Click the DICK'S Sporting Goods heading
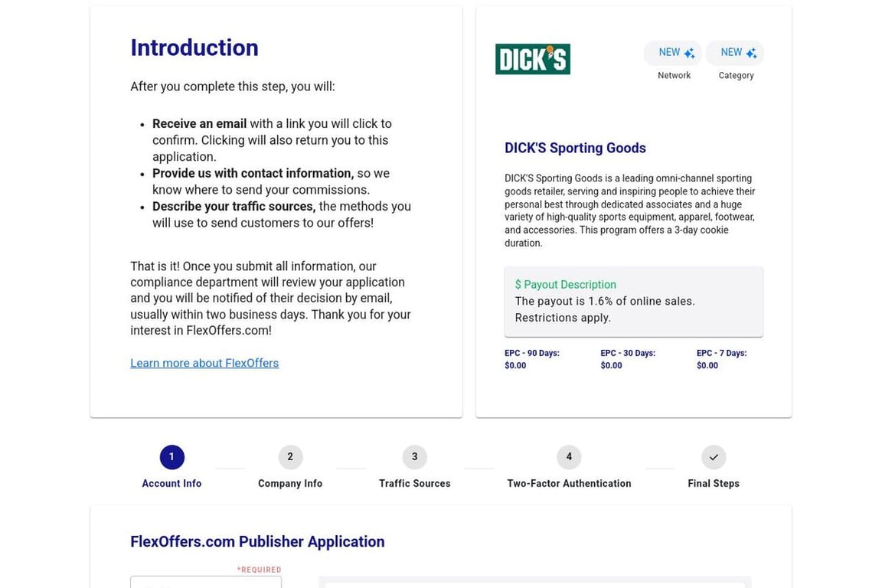Screen dimensions: 882x588 [575, 148]
